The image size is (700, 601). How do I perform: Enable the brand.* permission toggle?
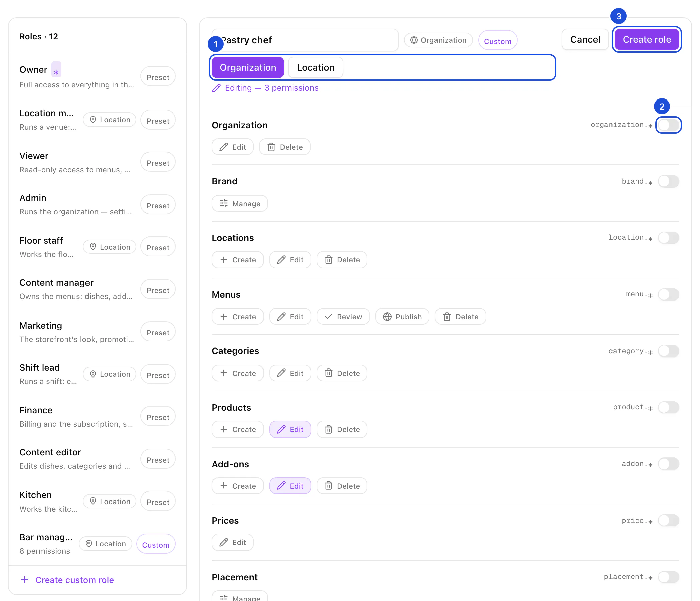pos(668,181)
